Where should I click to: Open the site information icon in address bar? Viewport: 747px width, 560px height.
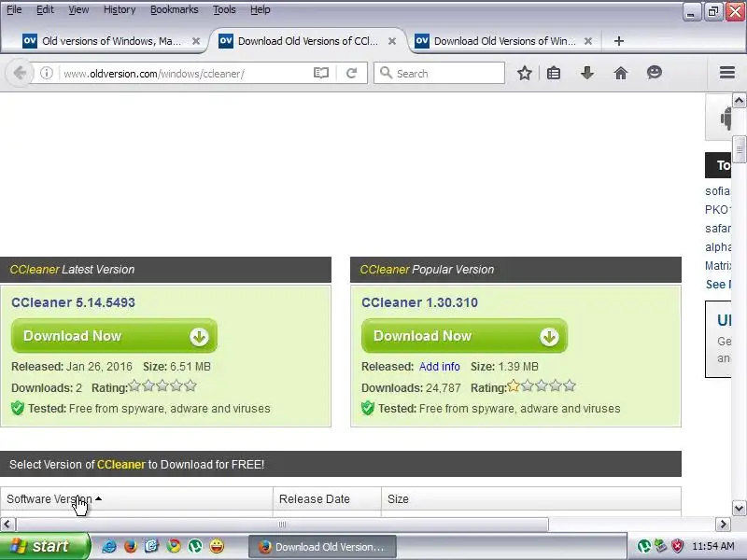pos(46,74)
